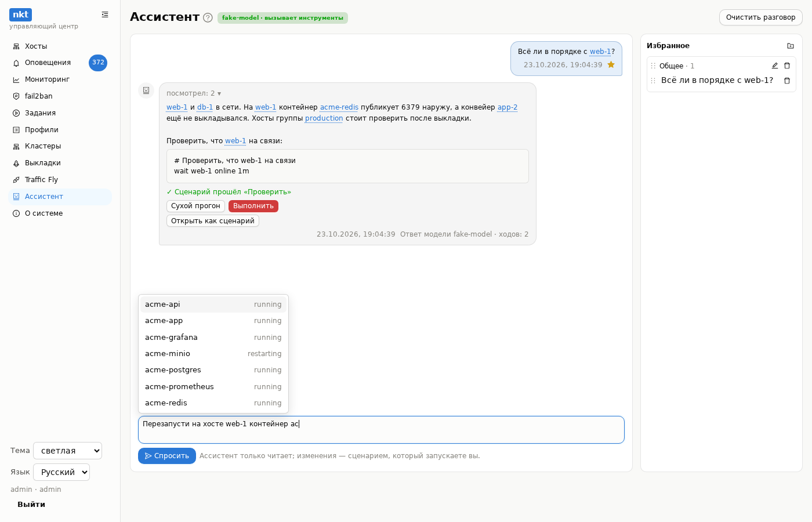Open the Задания page

click(60, 113)
